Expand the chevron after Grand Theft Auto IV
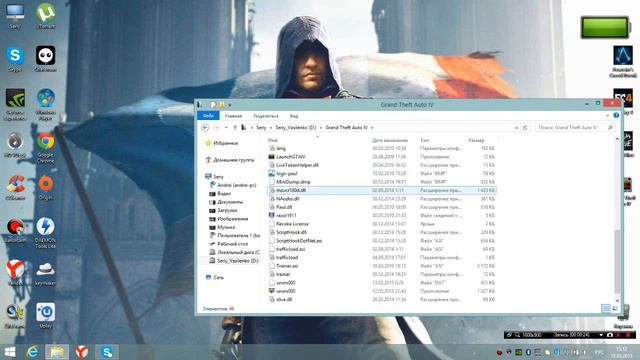 pyautogui.click(x=372, y=128)
